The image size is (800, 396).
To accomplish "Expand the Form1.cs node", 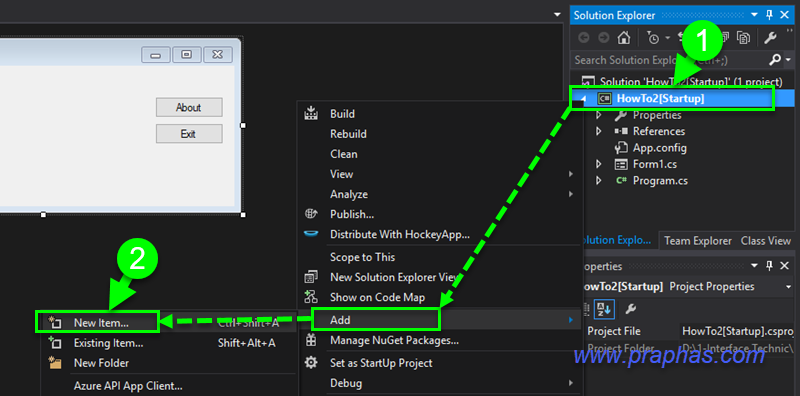I will pyautogui.click(x=599, y=164).
